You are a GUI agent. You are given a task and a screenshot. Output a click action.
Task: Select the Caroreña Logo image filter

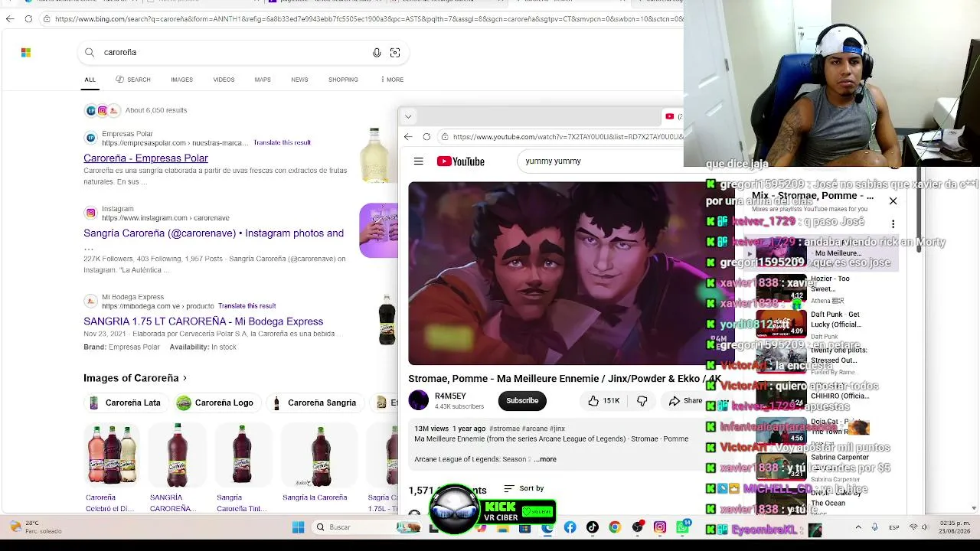tap(215, 403)
